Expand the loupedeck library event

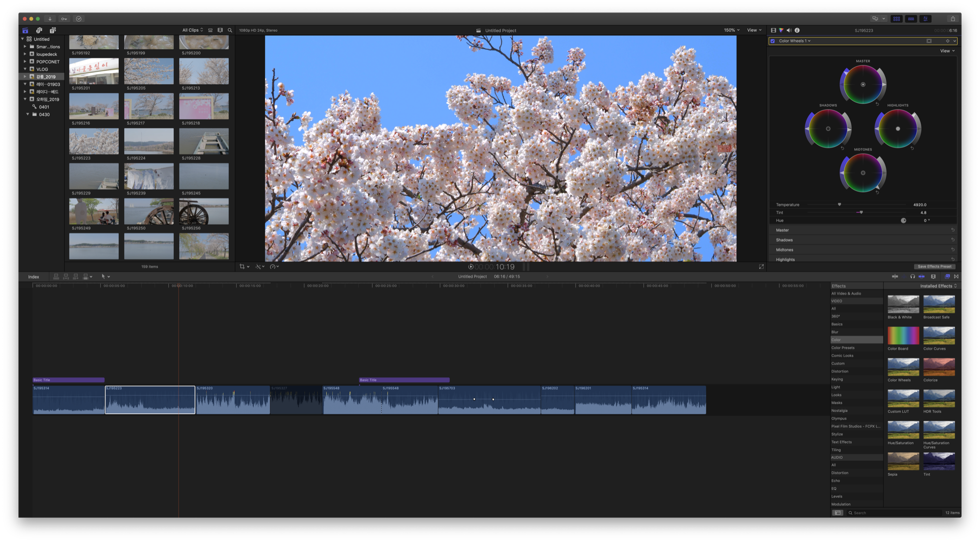[25, 54]
